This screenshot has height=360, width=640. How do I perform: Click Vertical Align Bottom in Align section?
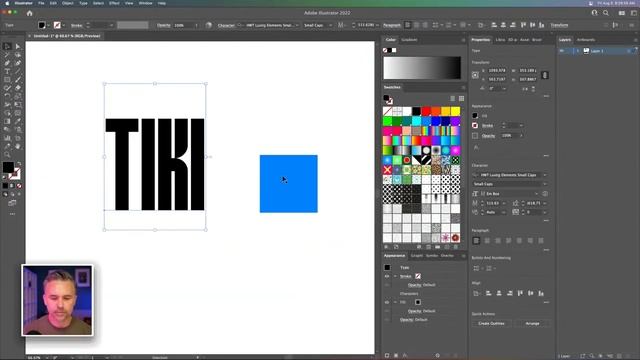(x=541, y=293)
